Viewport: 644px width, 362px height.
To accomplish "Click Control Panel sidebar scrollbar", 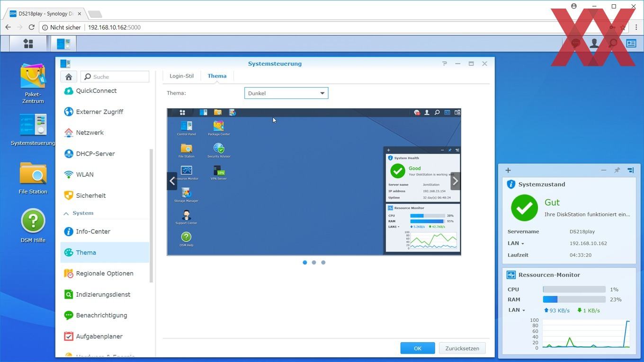I will point(152,216).
